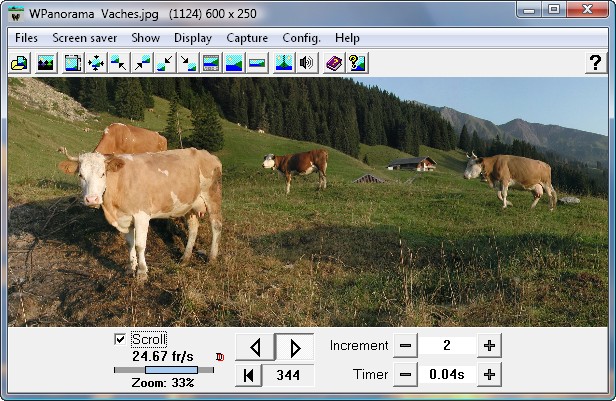Click the four-way arrows move icon
Image resolution: width=616 pixels, height=401 pixels.
tap(96, 63)
